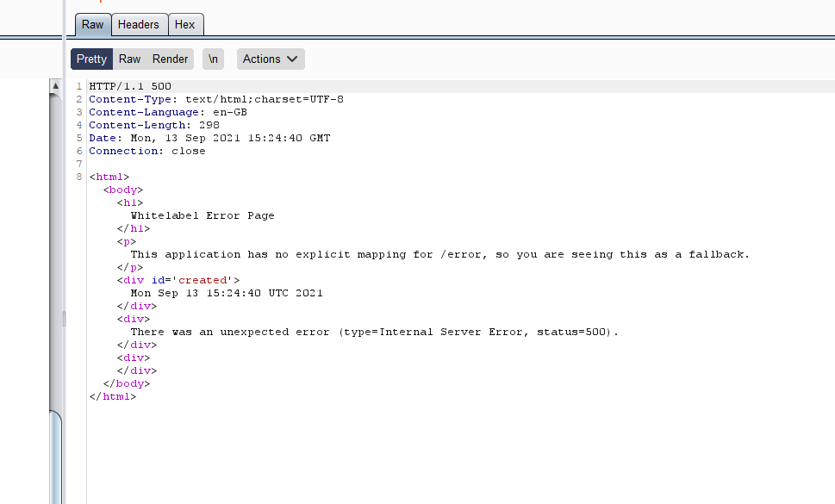835x504 pixels.
Task: Open the Hex tab
Action: point(185,25)
